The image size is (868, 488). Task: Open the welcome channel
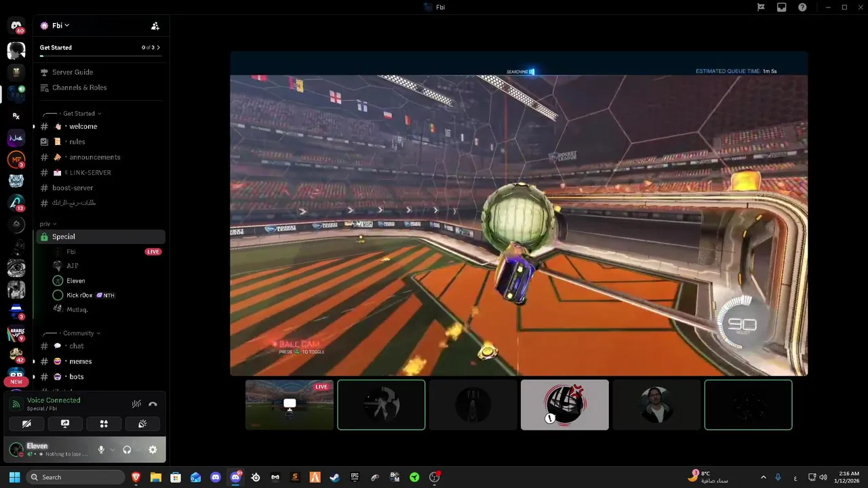pyautogui.click(x=100, y=126)
